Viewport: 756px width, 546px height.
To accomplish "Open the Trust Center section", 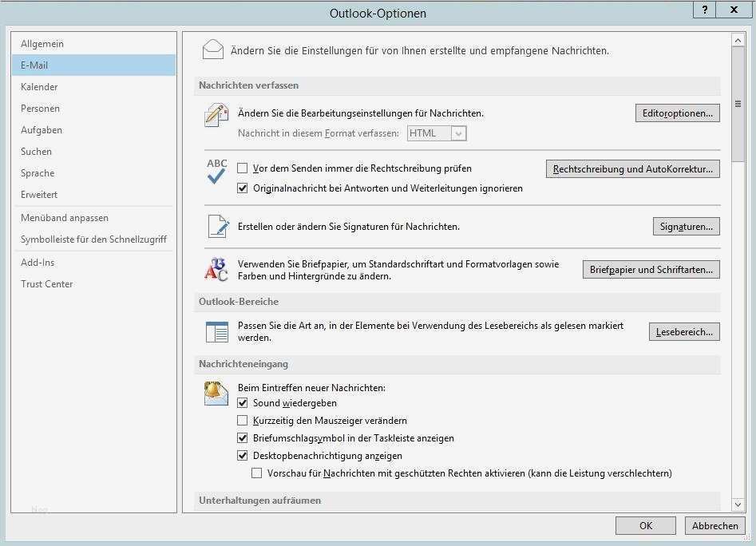I will pyautogui.click(x=46, y=283).
